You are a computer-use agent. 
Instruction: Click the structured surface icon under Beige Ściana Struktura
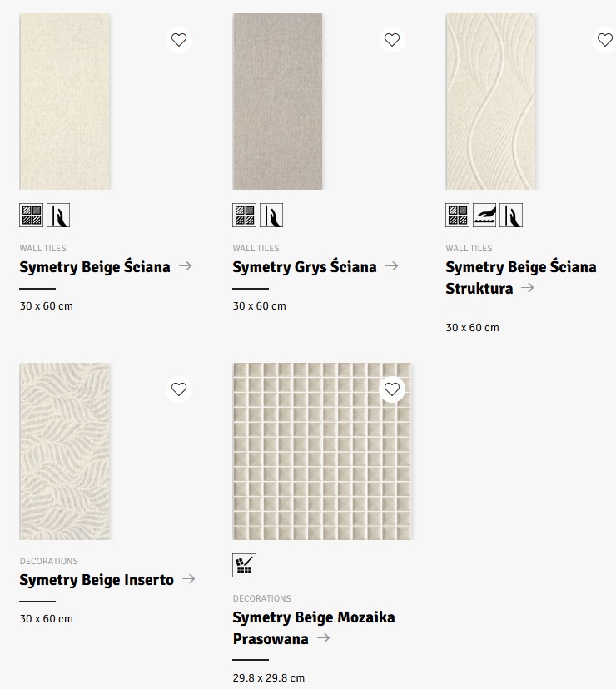coord(484,216)
